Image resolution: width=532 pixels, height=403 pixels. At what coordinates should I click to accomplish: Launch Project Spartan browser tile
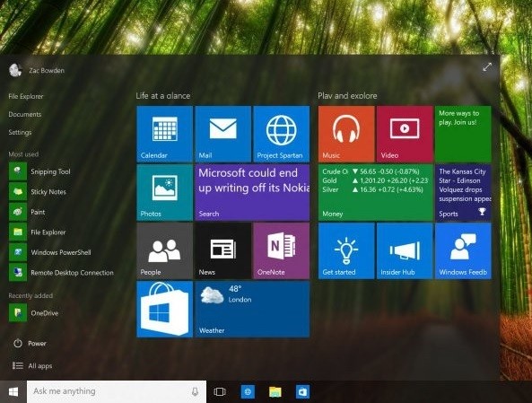click(x=282, y=134)
